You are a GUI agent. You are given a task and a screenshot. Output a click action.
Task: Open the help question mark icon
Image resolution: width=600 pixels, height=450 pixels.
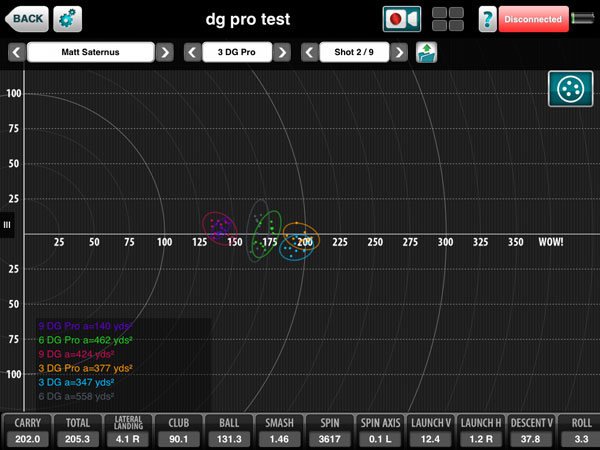click(x=487, y=18)
